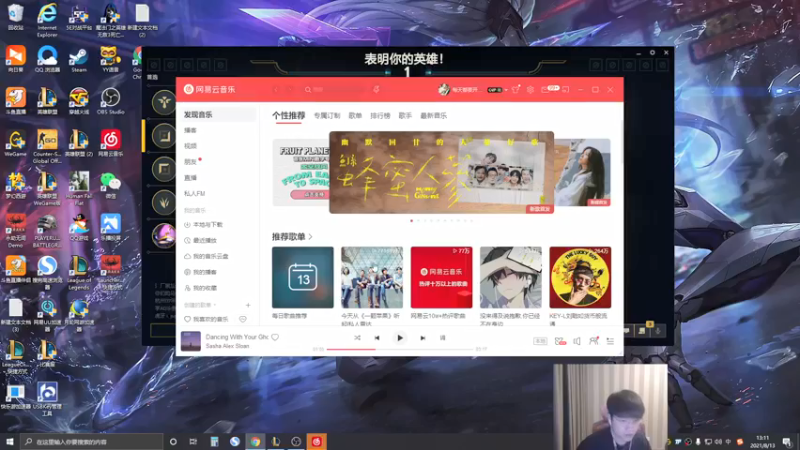Viewport: 800px width, 450px height.
Task: Play the current song
Action: 399,338
